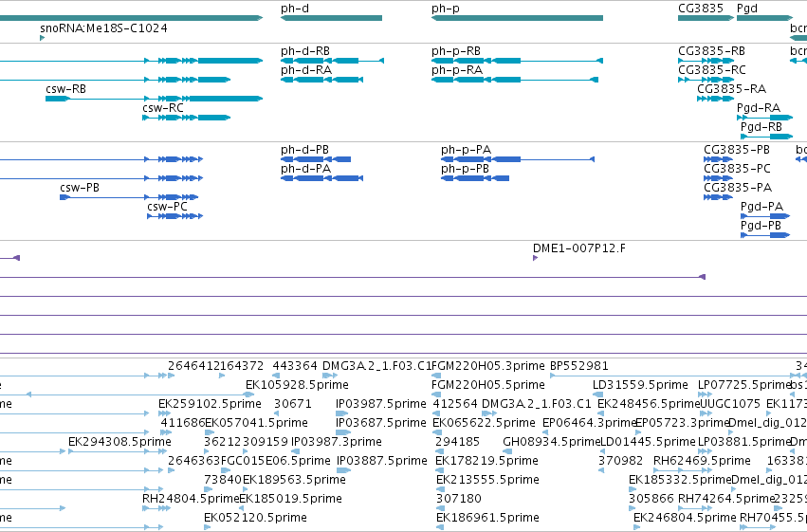This screenshot has height=532, width=807.
Task: Select the 294185 feature label
Action: click(x=457, y=442)
